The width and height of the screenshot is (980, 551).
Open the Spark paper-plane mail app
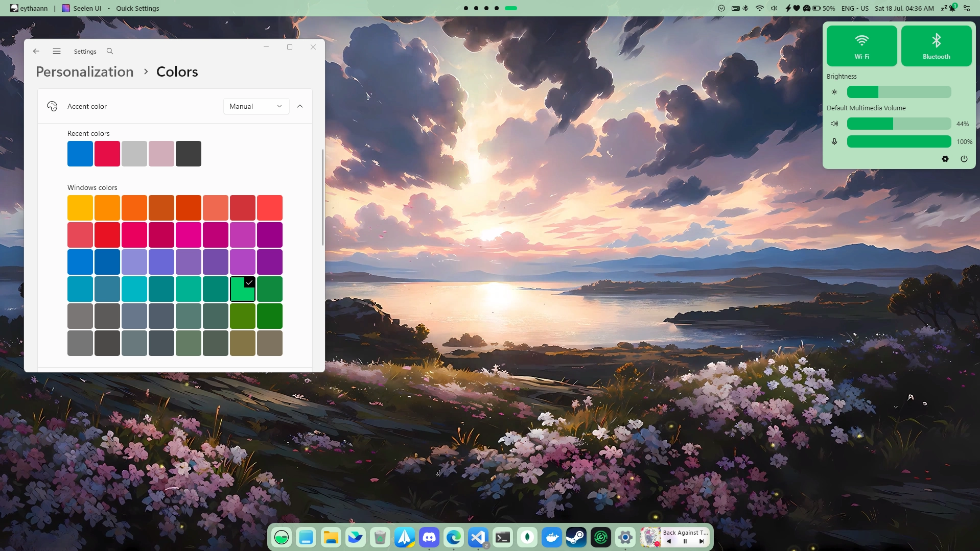coord(405,537)
